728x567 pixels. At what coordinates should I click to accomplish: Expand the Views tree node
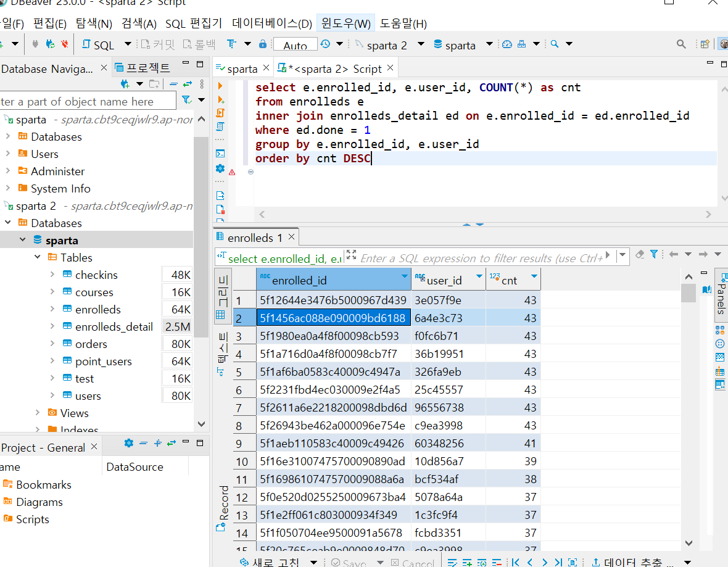(x=38, y=412)
